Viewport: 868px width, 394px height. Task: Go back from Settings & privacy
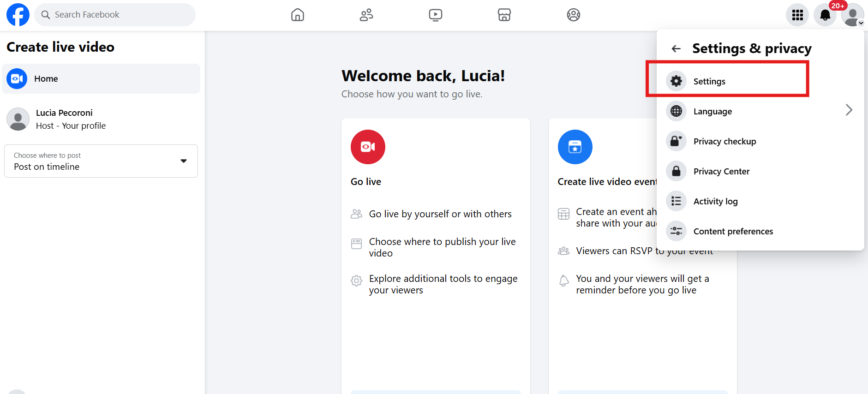click(676, 48)
